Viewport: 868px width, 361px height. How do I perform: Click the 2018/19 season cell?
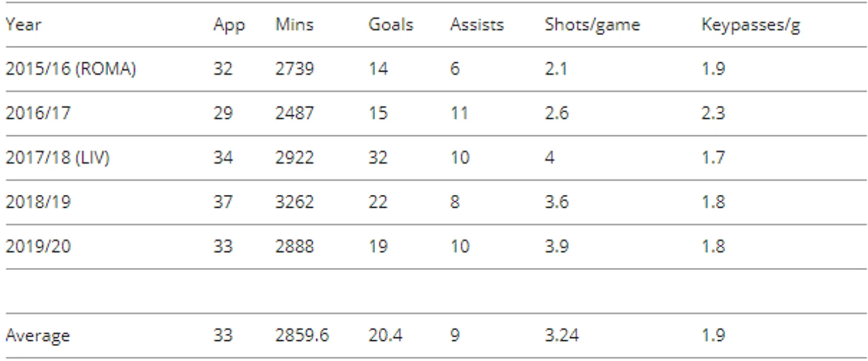38,202
